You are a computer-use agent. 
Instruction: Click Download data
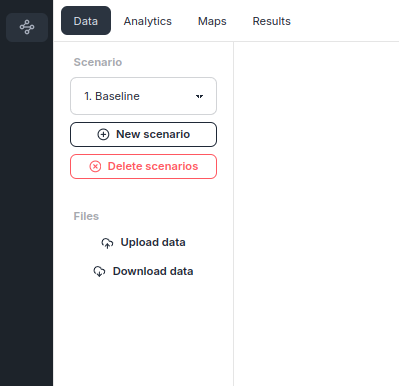pyautogui.click(x=143, y=271)
